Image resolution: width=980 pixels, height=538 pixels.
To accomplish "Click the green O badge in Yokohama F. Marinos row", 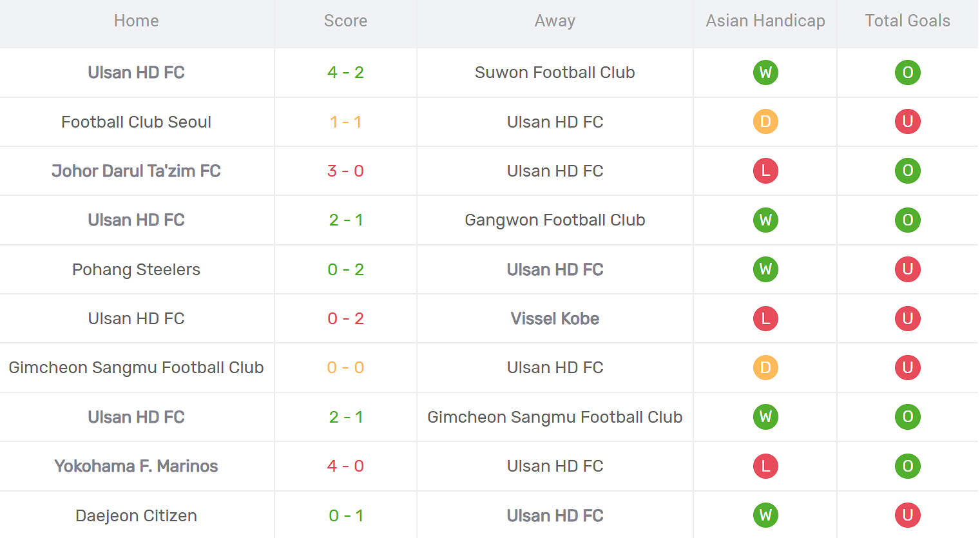I will (907, 466).
